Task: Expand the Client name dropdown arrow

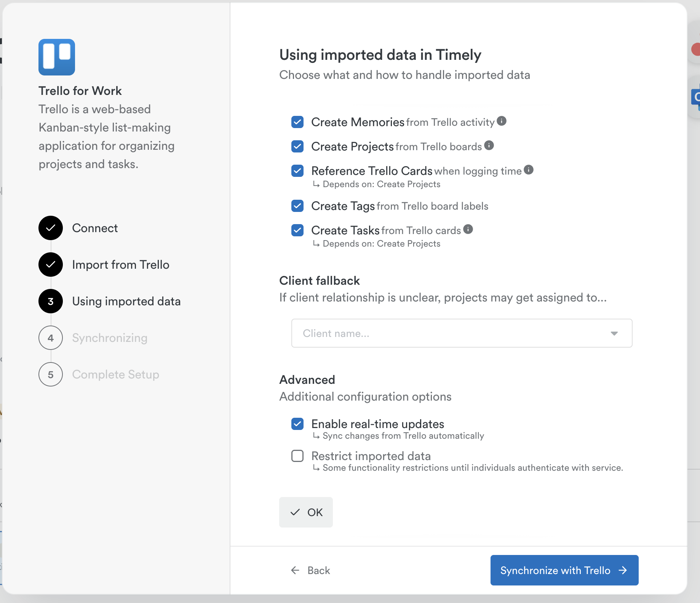Action: 614,334
